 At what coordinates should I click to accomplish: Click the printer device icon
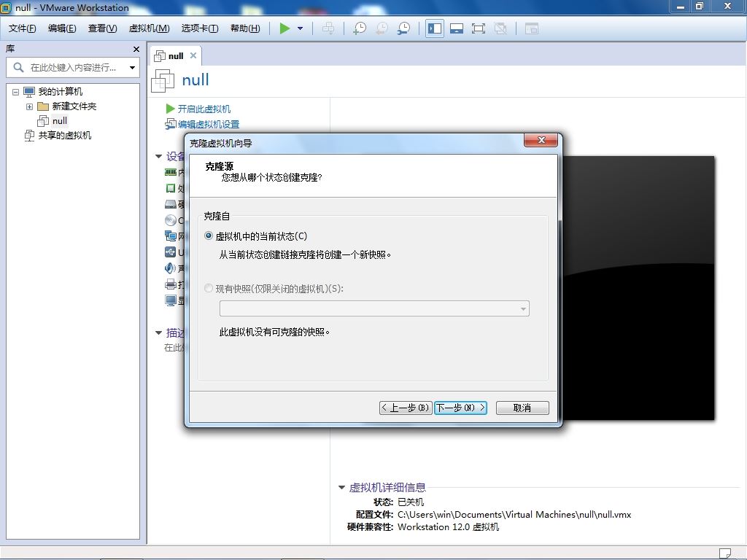pos(171,284)
